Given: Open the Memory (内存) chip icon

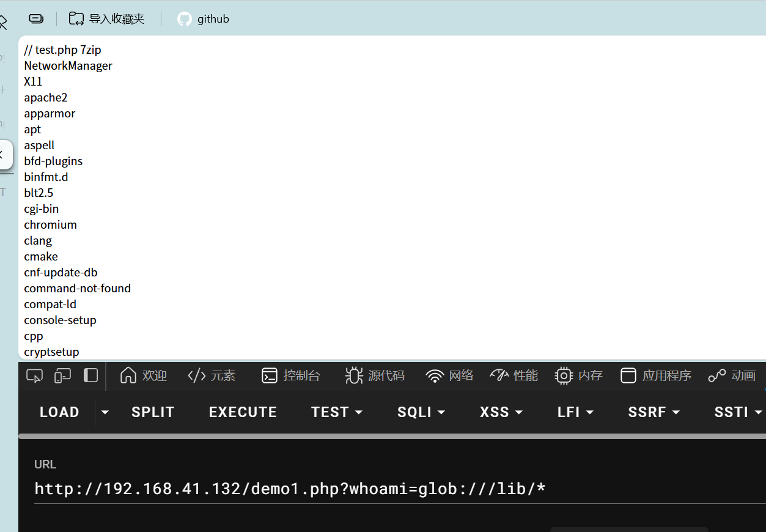Looking at the screenshot, I should (563, 375).
